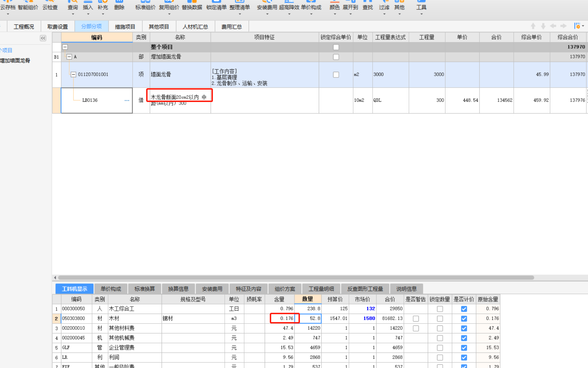Click the 云存档 toolbar button
The image size is (588, 368).
click(x=8, y=7)
